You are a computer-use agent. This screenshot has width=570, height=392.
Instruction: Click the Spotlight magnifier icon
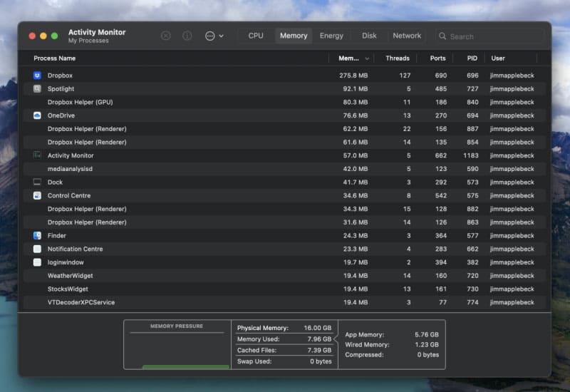[x=37, y=88]
